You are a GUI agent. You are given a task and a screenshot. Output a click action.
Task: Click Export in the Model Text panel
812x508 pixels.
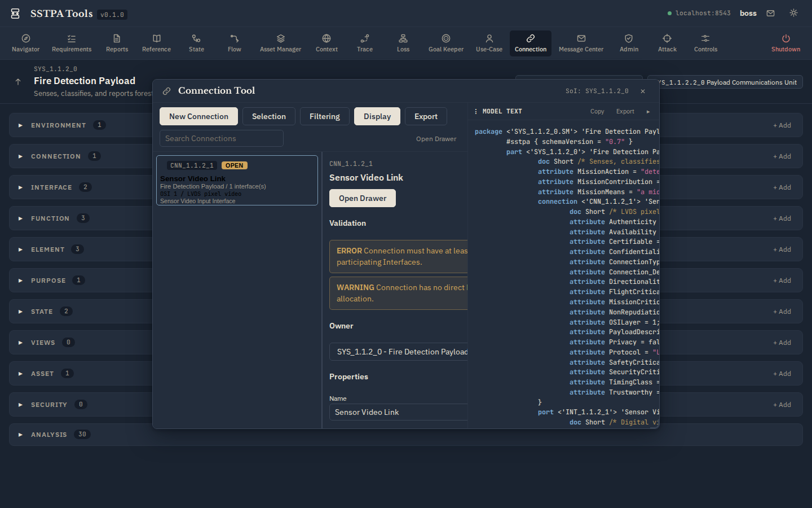[625, 112]
